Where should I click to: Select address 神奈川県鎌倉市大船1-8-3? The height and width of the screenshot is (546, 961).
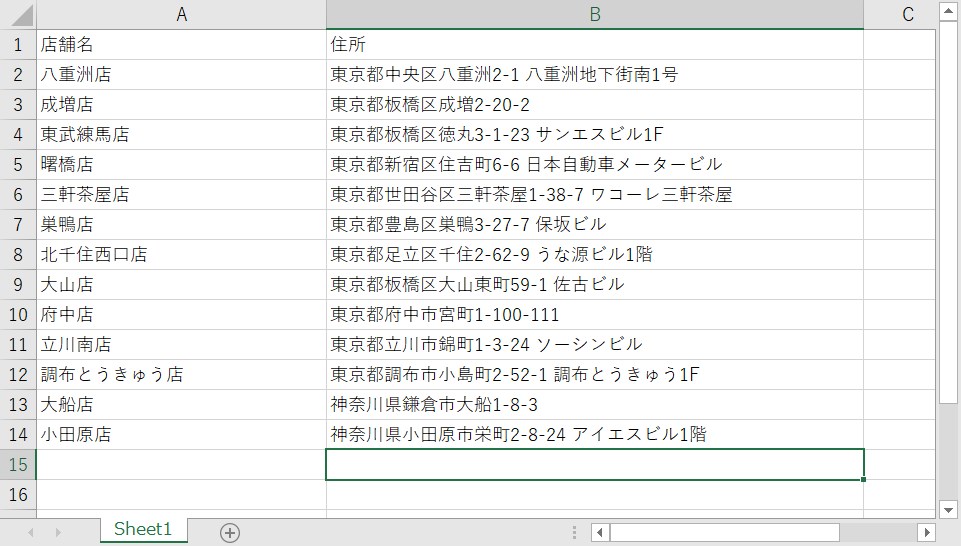[594, 405]
